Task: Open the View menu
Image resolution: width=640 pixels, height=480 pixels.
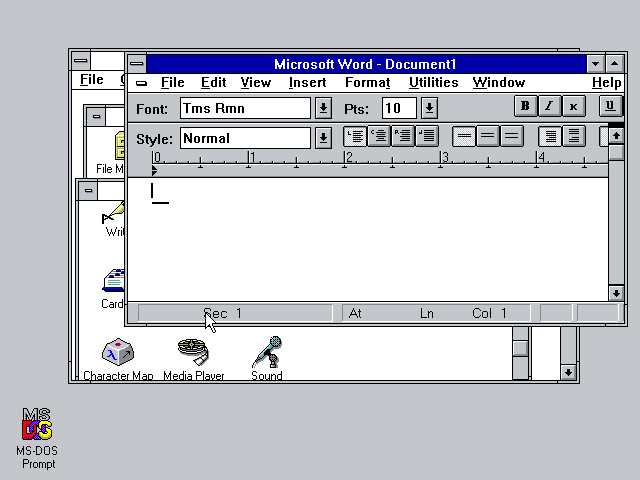Action: (x=256, y=83)
